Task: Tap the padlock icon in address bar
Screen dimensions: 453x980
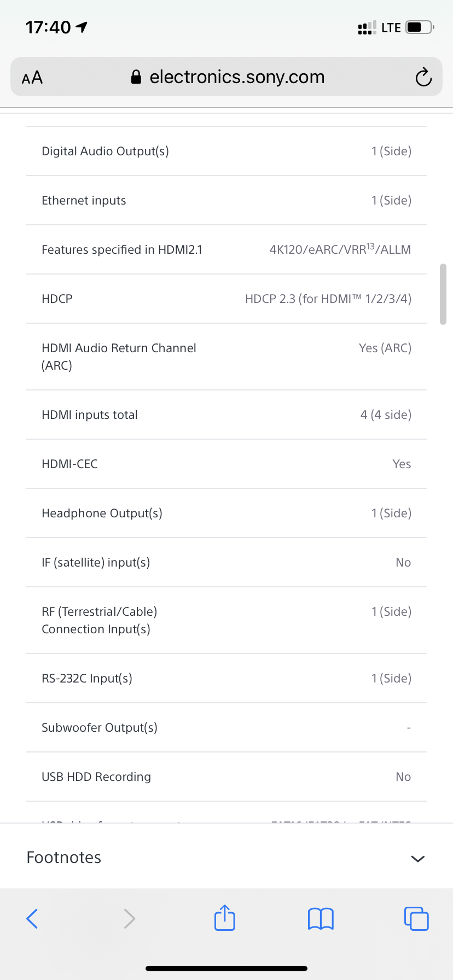Action: [x=136, y=77]
